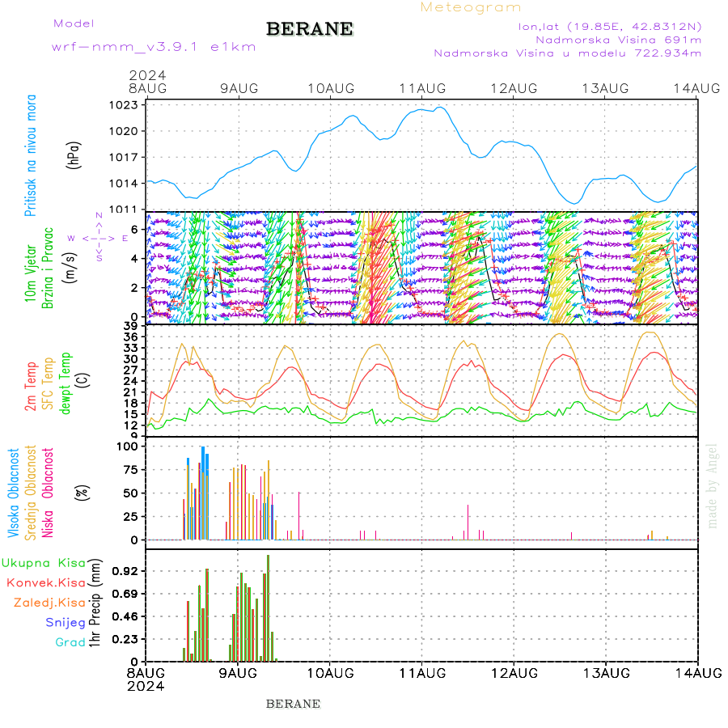
Task: Select the cyan Grad legend entry
Action: tap(70, 642)
